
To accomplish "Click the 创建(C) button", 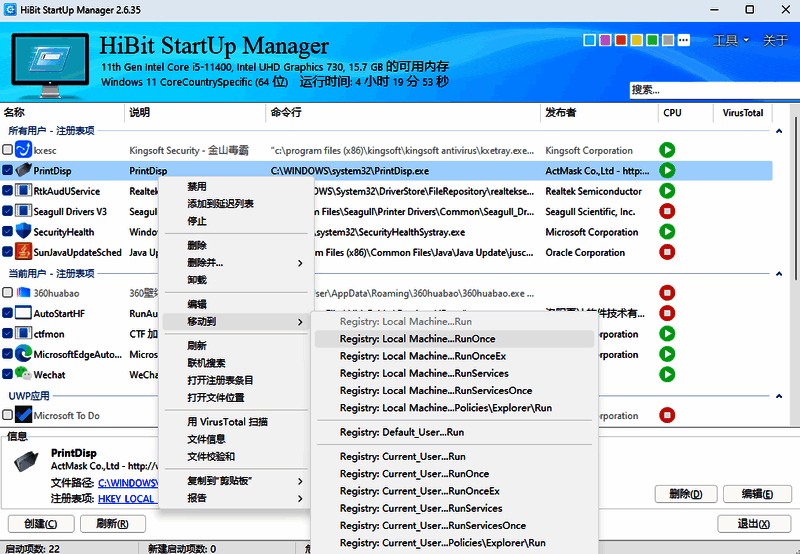I will [x=41, y=524].
